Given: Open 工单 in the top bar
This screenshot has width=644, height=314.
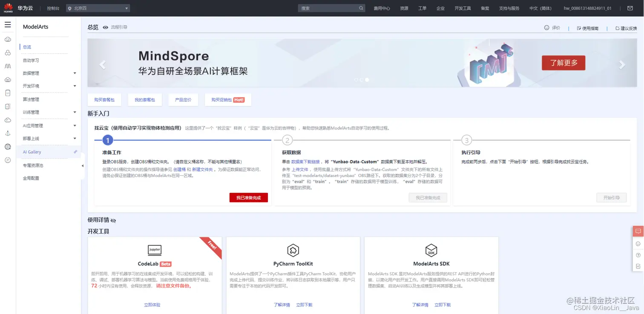Looking at the screenshot, I should click(422, 8).
